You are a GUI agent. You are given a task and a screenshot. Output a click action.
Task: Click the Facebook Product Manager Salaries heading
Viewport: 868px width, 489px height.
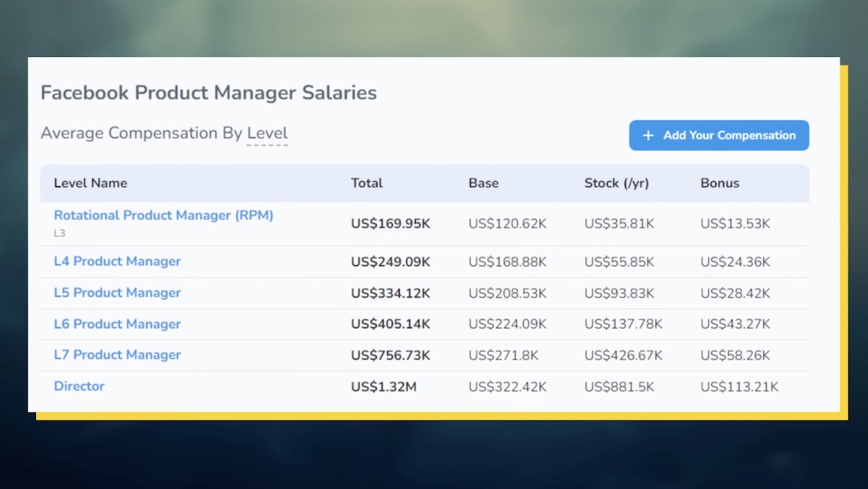209,93
